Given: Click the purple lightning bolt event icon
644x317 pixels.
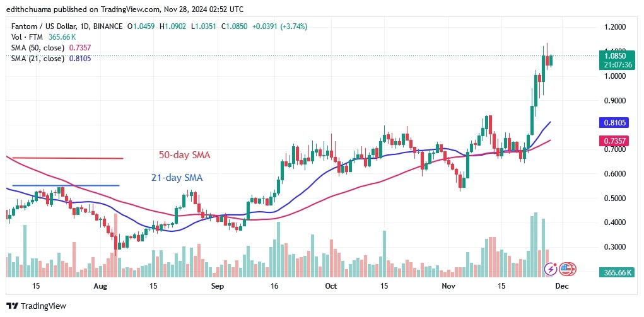Looking at the screenshot, I should click(x=551, y=269).
